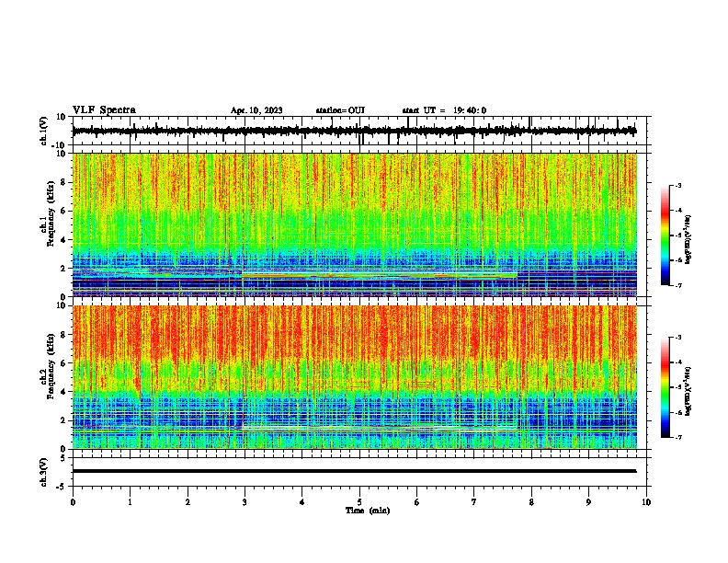Select the date label Apr. 10, 2023
Viewport: 728px width, 563px height.
tap(256, 110)
